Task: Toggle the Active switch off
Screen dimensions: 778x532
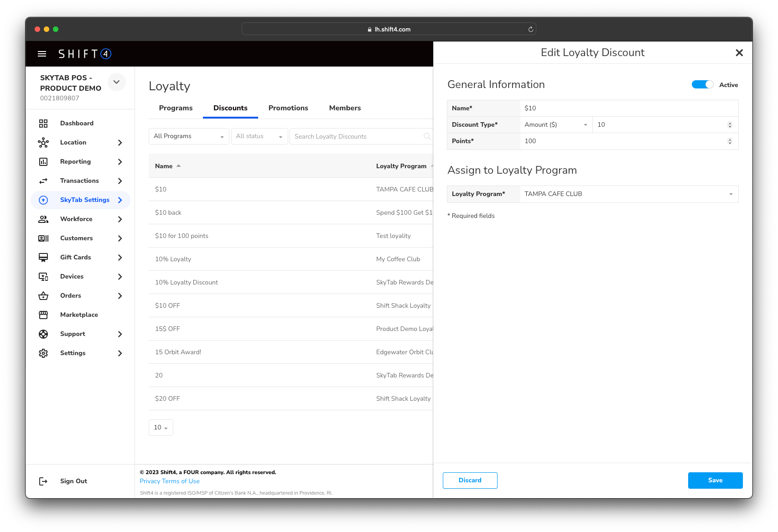Action: [702, 85]
